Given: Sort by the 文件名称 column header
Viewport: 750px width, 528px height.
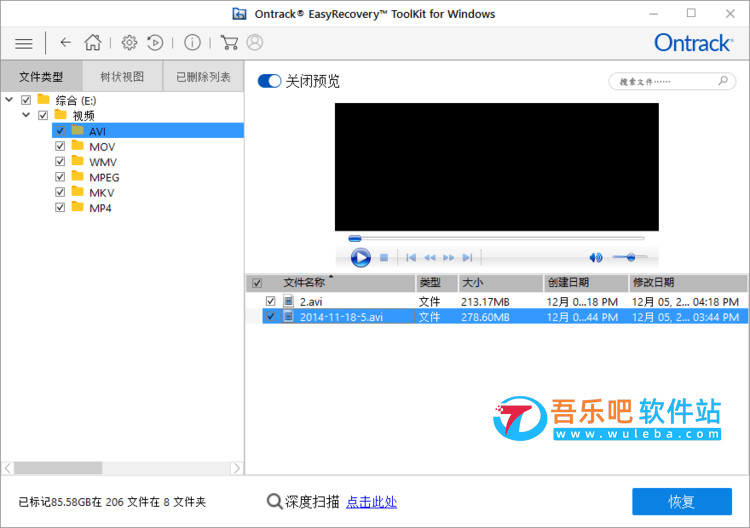Looking at the screenshot, I should pyautogui.click(x=304, y=283).
